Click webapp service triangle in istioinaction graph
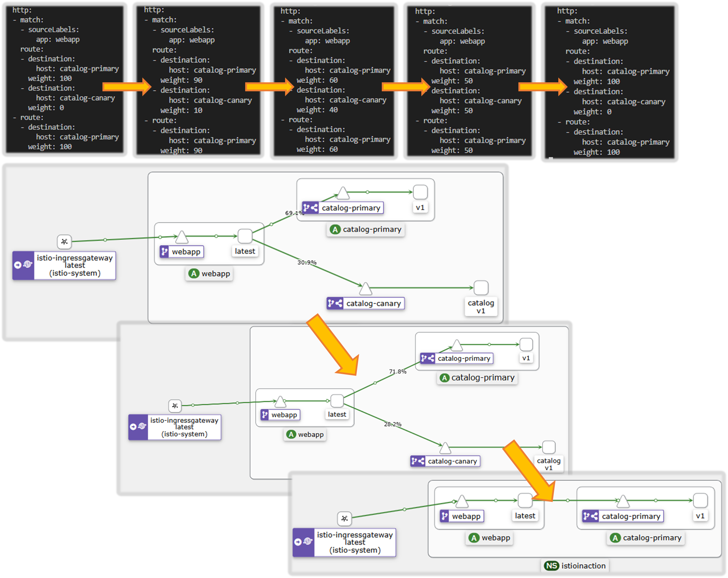Image resolution: width=728 pixels, height=578 pixels. [462, 501]
